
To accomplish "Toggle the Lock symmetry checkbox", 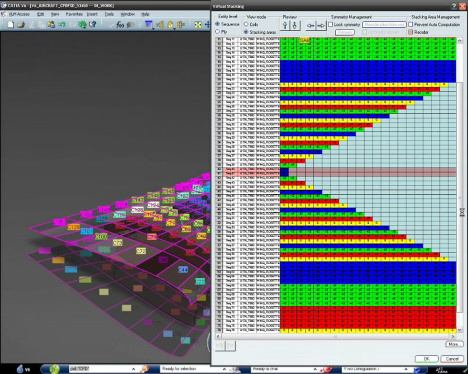I will [x=331, y=25].
